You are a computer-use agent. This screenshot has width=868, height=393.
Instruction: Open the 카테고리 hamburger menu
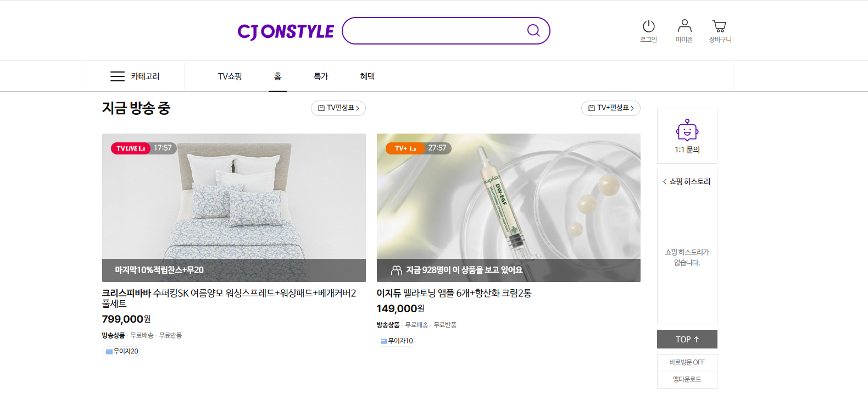135,76
